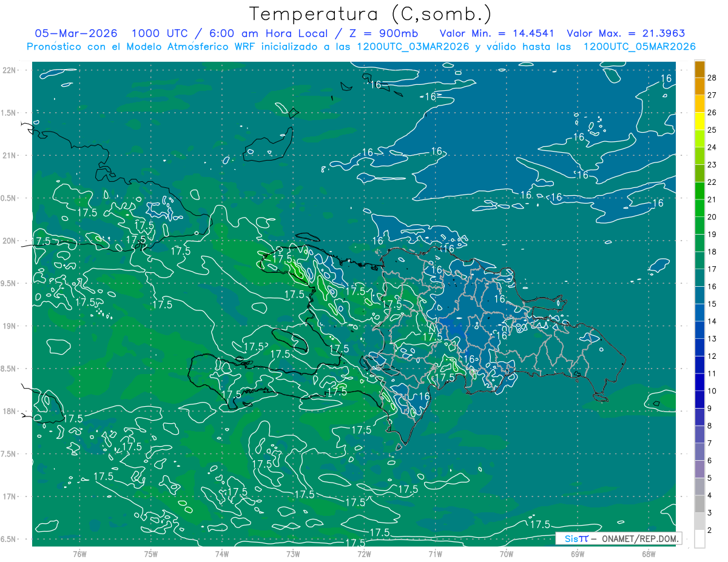Click the '22' color scale label
The width and height of the screenshot is (728, 562).
tap(712, 182)
